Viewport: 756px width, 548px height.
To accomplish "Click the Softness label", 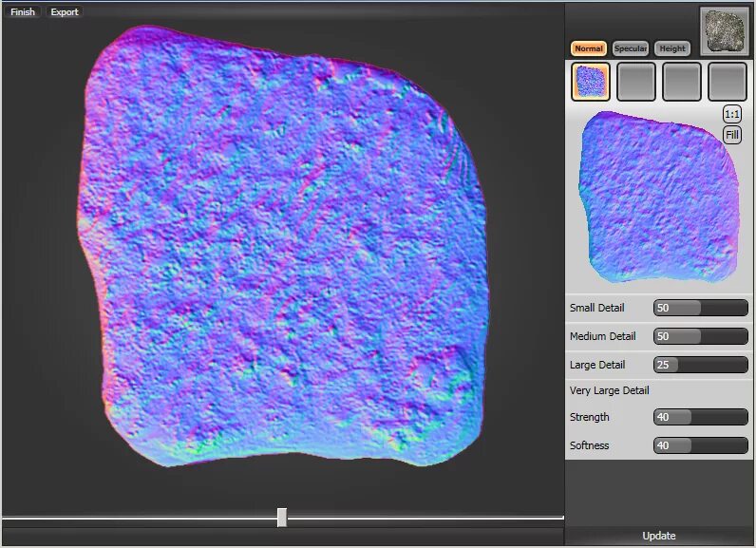I will click(x=589, y=445).
